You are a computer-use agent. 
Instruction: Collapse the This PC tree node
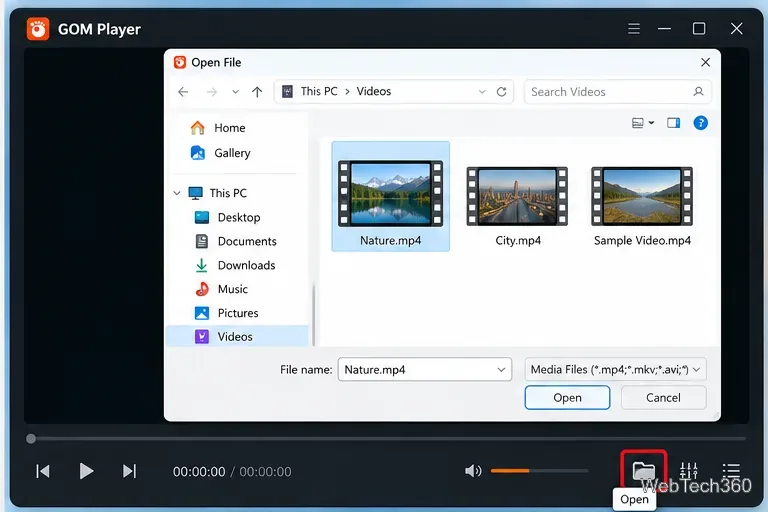[177, 193]
